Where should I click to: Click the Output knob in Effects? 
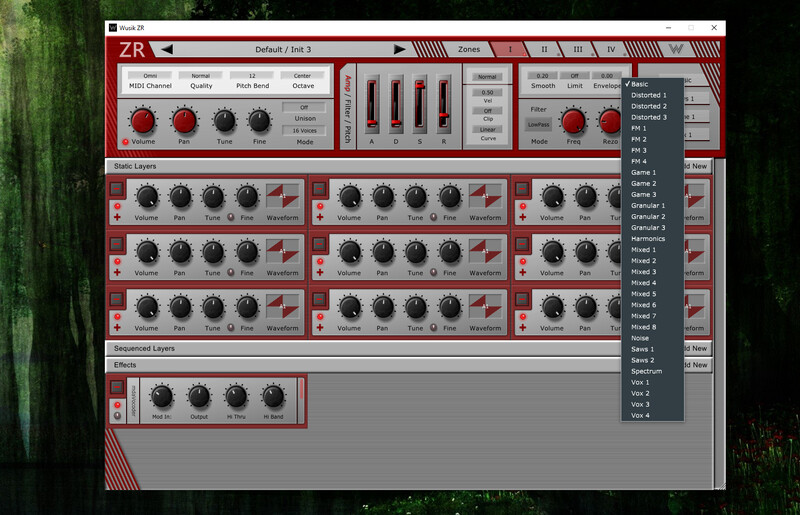199,397
